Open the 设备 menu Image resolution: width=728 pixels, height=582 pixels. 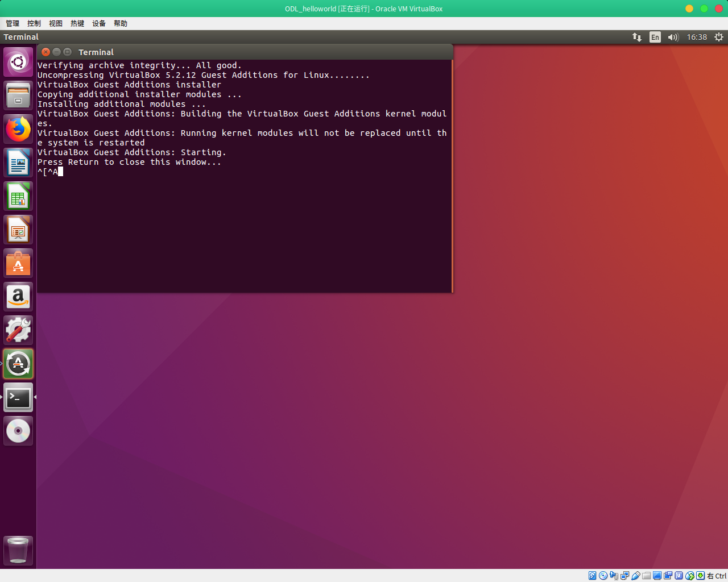pos(99,23)
